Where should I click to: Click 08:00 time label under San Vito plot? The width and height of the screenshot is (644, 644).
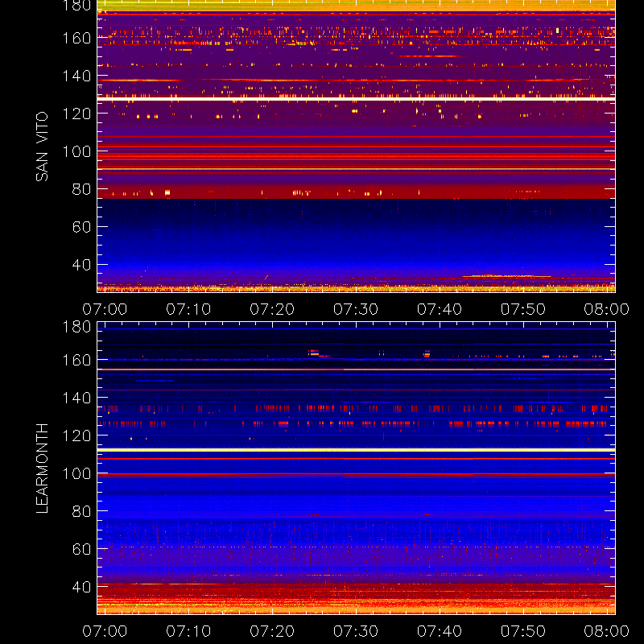point(607,309)
